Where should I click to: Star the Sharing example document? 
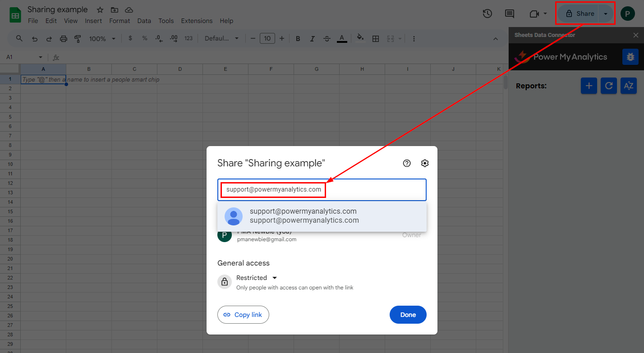(x=100, y=10)
